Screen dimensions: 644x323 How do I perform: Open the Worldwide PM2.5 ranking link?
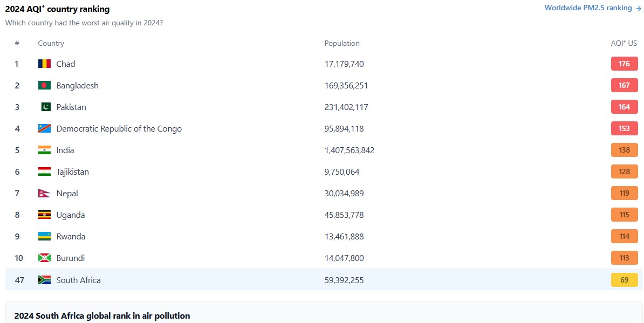point(592,8)
